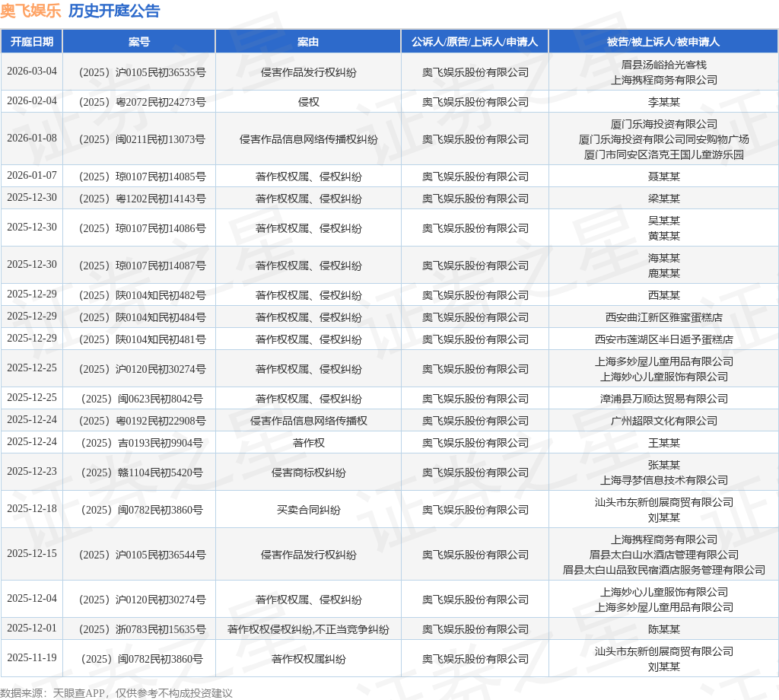Click defendant 陈某某

click(663, 629)
